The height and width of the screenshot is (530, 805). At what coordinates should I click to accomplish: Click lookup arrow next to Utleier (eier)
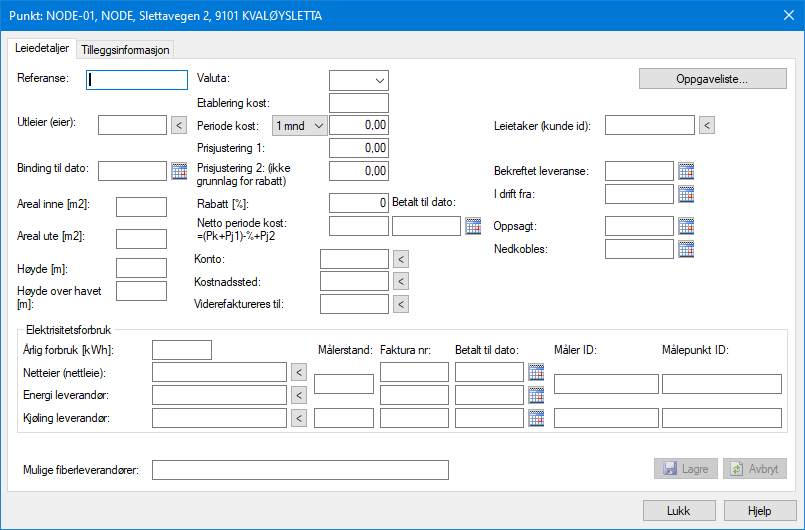179,125
